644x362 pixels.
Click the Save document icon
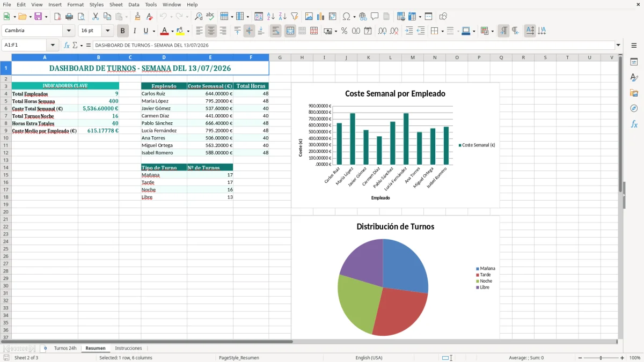pyautogui.click(x=38, y=17)
